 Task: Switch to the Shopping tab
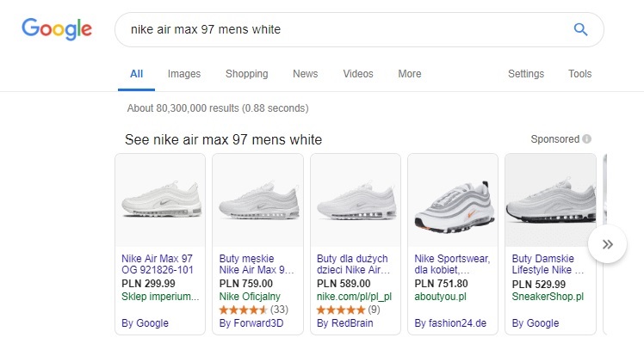pos(246,74)
